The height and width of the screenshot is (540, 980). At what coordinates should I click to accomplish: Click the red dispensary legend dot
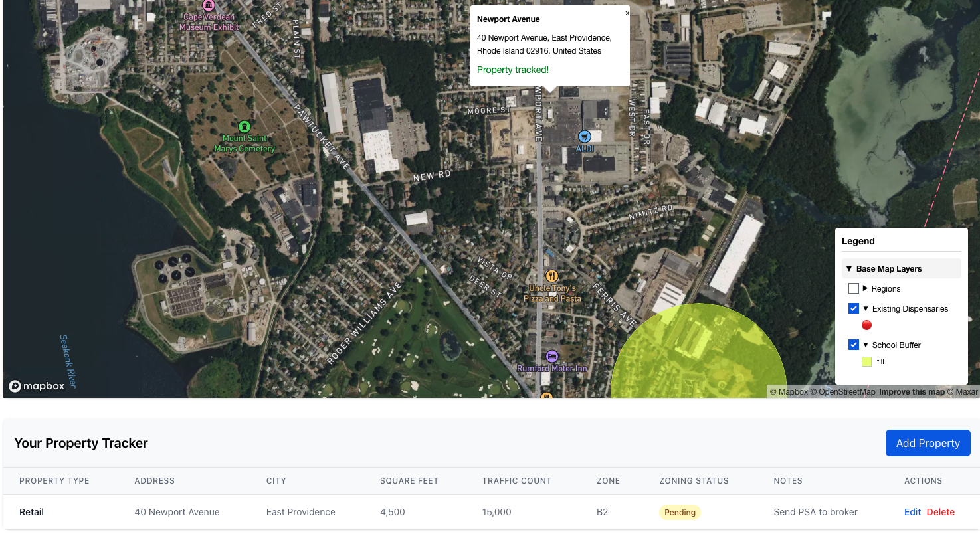pyautogui.click(x=866, y=325)
